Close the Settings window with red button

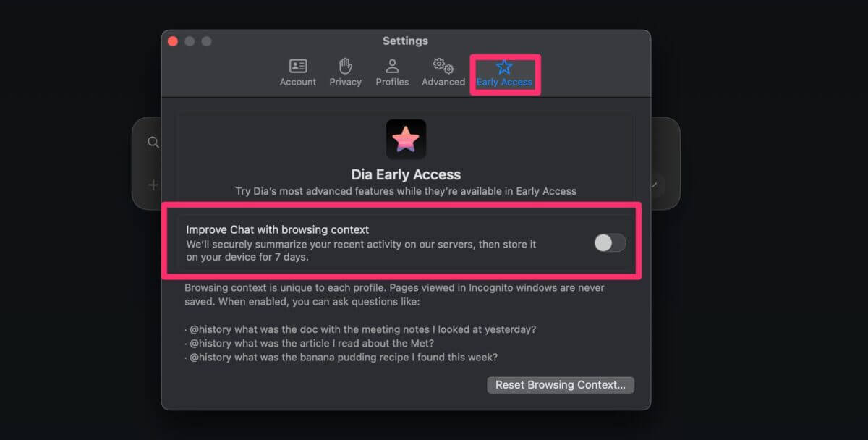point(173,41)
